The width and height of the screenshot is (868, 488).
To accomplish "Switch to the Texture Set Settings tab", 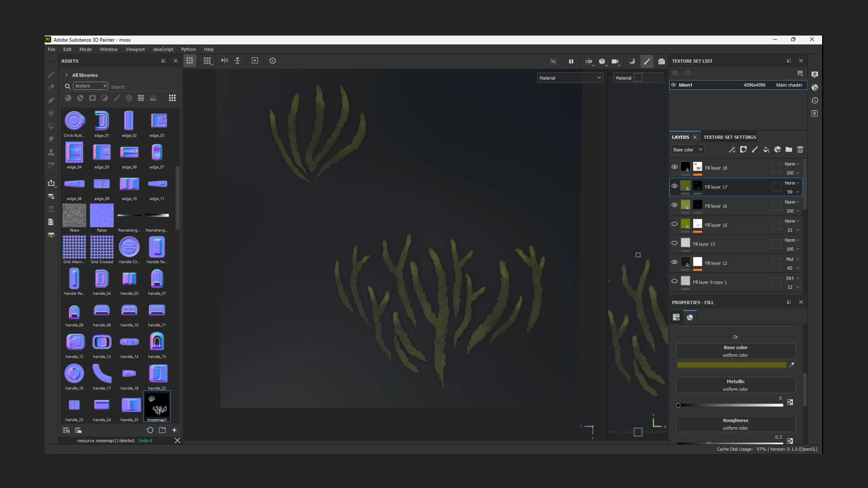I will point(730,137).
